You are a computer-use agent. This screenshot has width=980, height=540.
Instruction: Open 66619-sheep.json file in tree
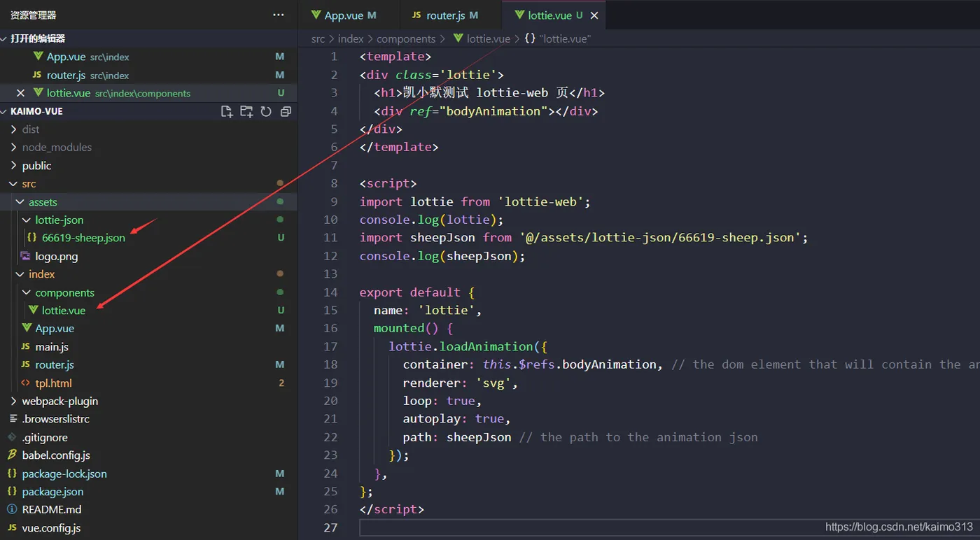click(x=83, y=238)
